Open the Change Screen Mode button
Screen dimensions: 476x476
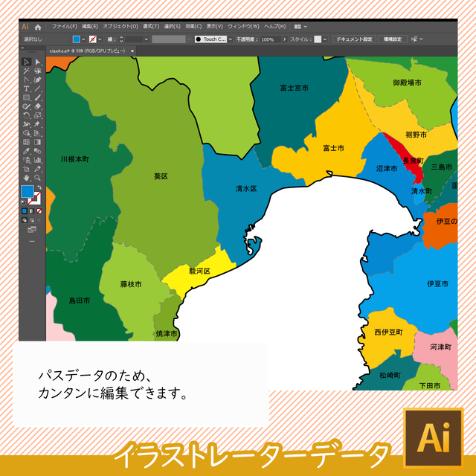tap(31, 230)
